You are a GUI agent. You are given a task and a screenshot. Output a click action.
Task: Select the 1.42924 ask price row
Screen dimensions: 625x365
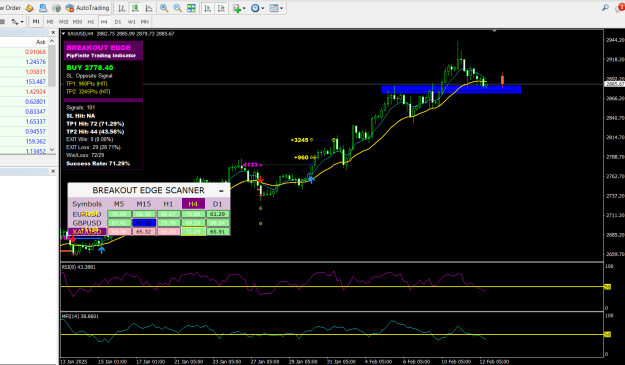24,92
